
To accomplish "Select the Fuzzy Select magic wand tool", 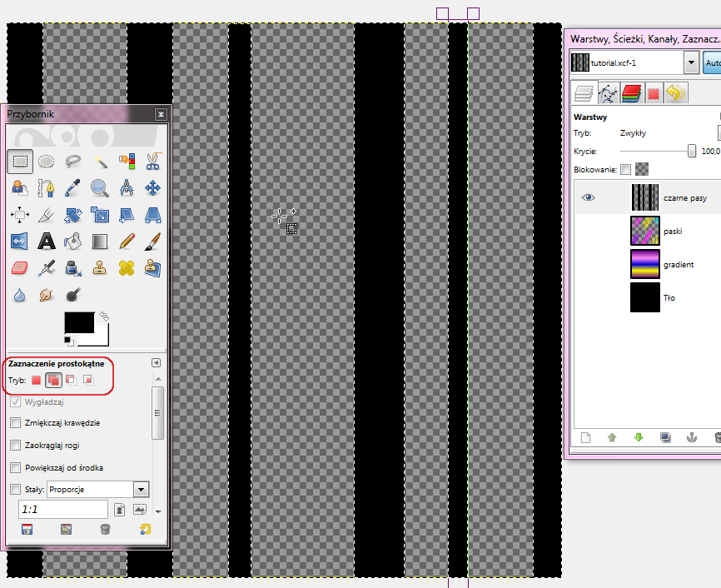I will [x=99, y=162].
